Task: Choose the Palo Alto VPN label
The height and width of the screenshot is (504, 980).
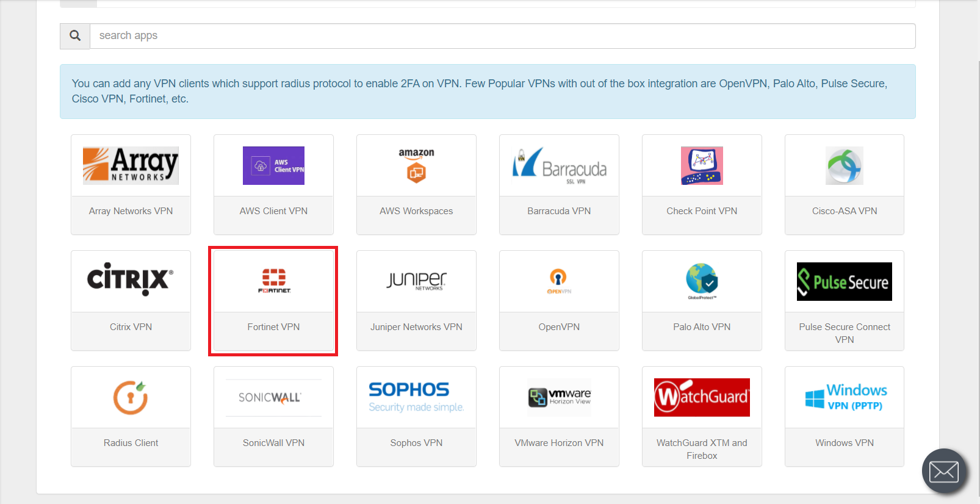Action: (x=702, y=327)
